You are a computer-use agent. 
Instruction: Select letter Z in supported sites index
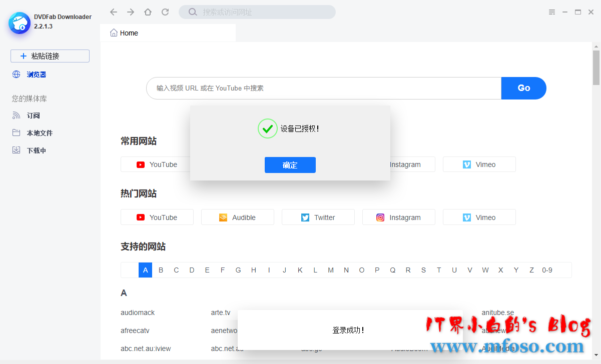[531, 270]
